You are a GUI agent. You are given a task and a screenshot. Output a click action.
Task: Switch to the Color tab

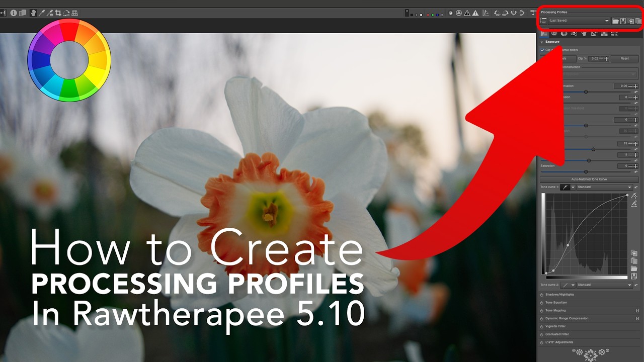(564, 34)
